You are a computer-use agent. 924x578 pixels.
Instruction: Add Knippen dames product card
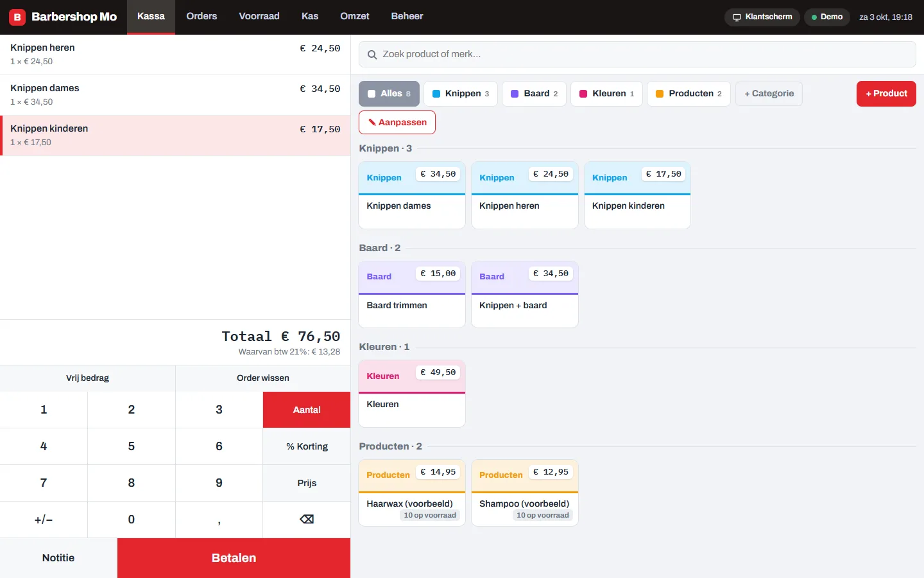pyautogui.click(x=412, y=195)
